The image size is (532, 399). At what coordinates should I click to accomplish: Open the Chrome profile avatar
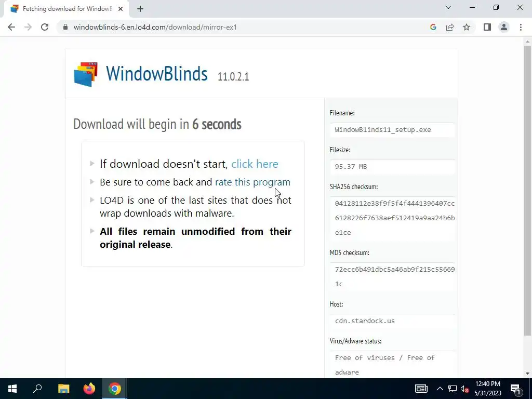click(504, 27)
